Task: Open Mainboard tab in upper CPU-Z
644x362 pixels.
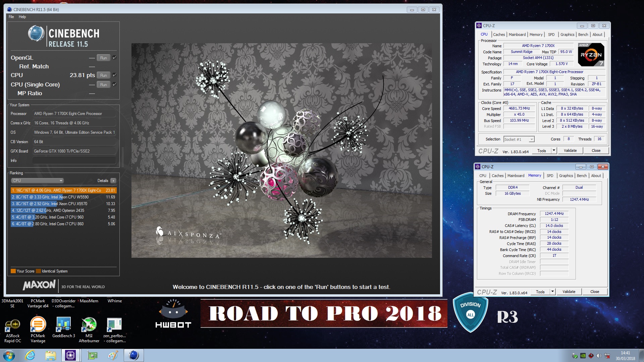Action: point(517,35)
